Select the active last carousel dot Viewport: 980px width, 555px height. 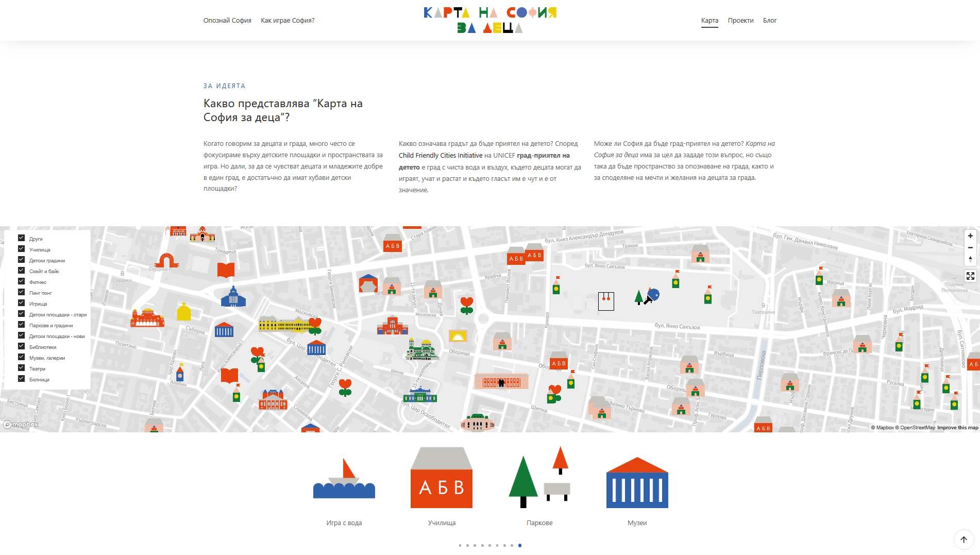520,545
